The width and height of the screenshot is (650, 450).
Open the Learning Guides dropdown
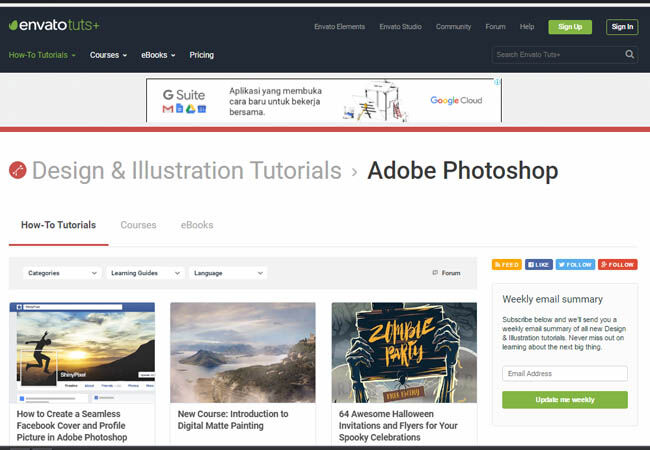click(145, 273)
